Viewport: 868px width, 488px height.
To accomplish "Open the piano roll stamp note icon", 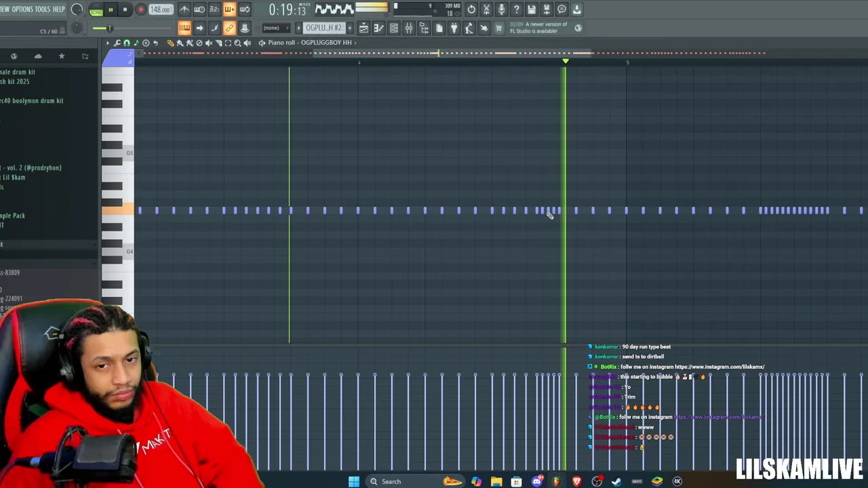I will click(x=136, y=43).
